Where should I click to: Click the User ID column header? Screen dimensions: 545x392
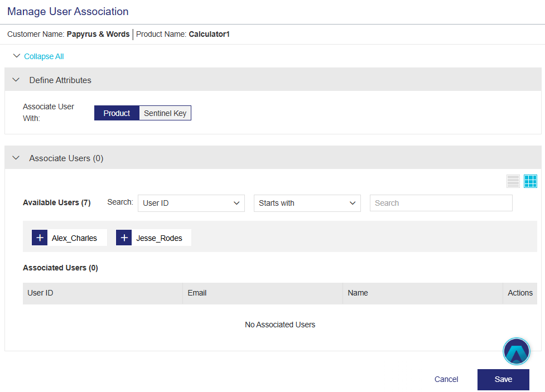(40, 293)
